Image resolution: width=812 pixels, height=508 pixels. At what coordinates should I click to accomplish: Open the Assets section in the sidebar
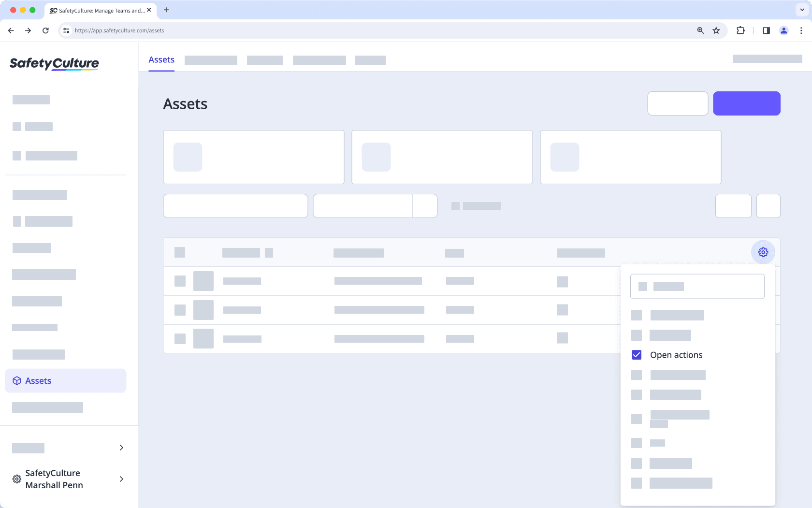[x=37, y=380]
